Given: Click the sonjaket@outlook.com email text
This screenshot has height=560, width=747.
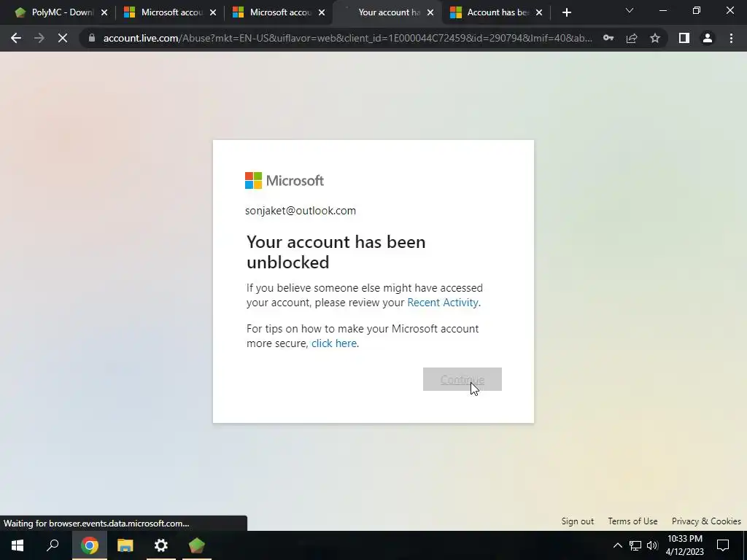Looking at the screenshot, I should [300, 211].
